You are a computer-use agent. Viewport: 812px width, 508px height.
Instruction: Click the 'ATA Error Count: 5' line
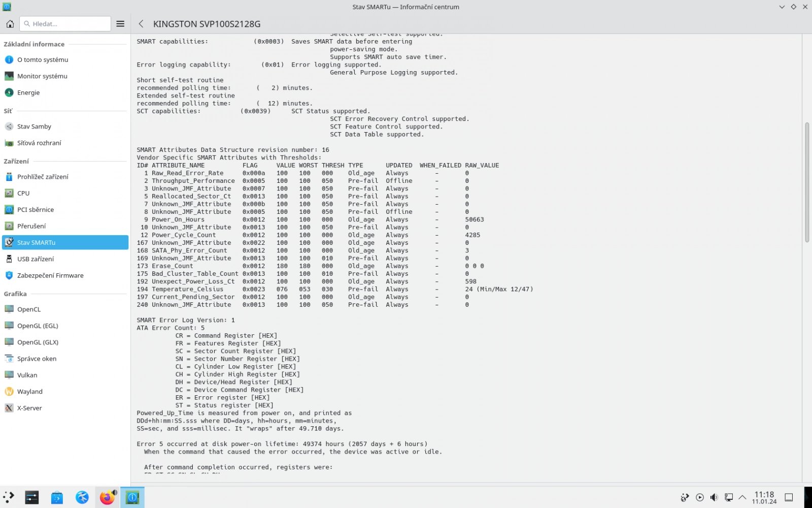[x=171, y=328]
